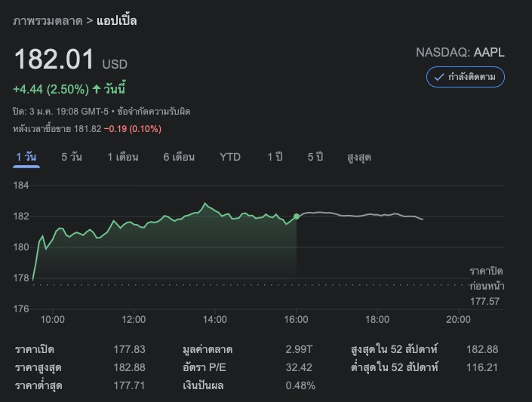Click the green up arrow beside วันนี้

[x=97, y=89]
